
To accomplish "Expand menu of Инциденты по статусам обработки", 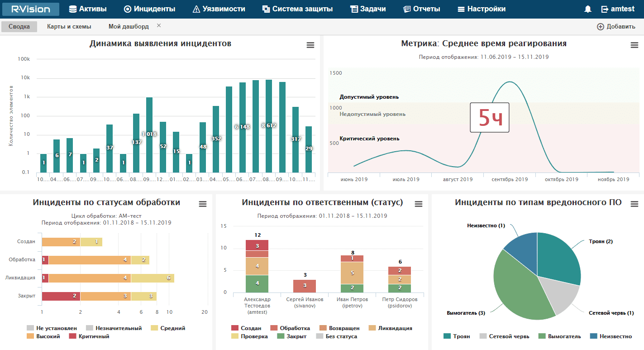I will click(x=203, y=204).
